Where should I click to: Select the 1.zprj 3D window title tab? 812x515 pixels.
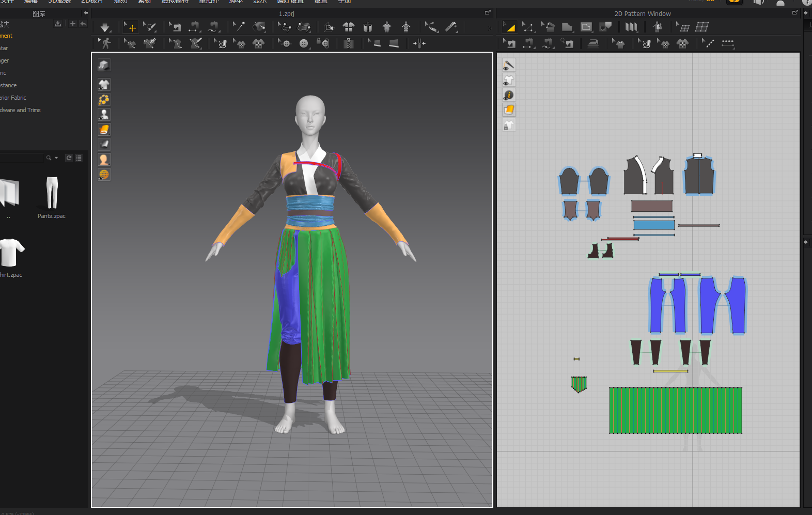click(287, 14)
